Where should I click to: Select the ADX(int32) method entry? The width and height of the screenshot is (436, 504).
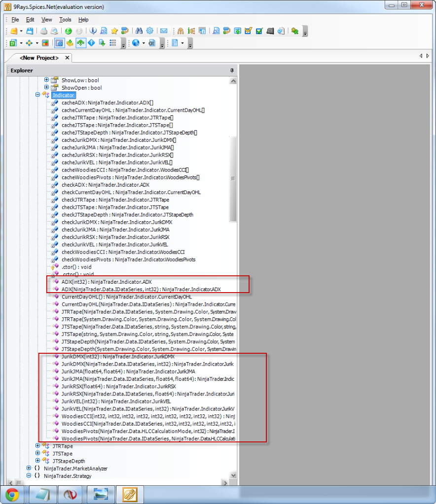pos(107,282)
